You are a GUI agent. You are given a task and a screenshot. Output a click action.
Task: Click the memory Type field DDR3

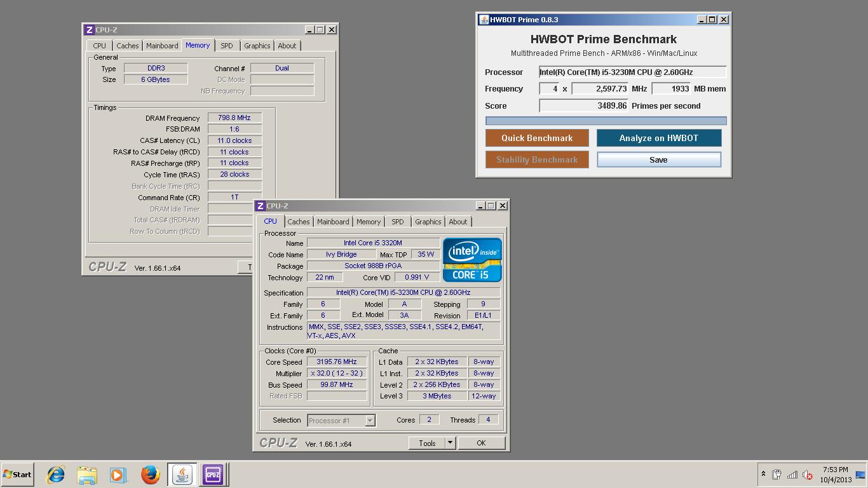coord(156,68)
